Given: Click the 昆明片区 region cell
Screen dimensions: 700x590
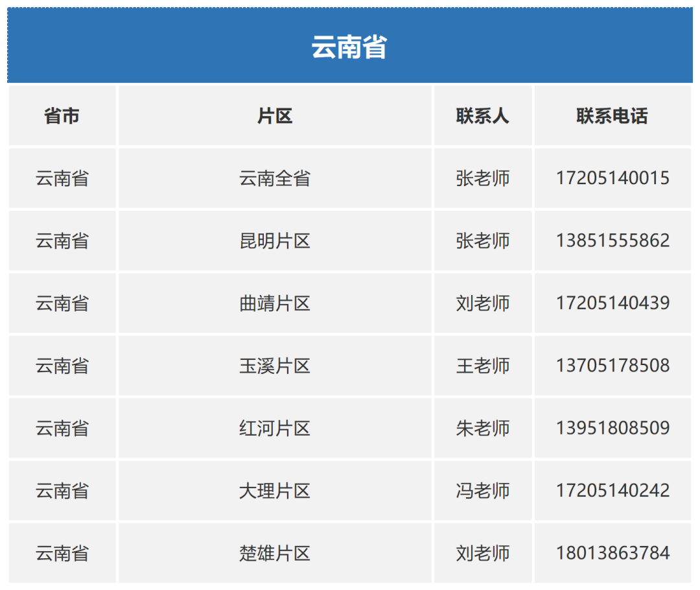Looking at the screenshot, I should tap(275, 241).
